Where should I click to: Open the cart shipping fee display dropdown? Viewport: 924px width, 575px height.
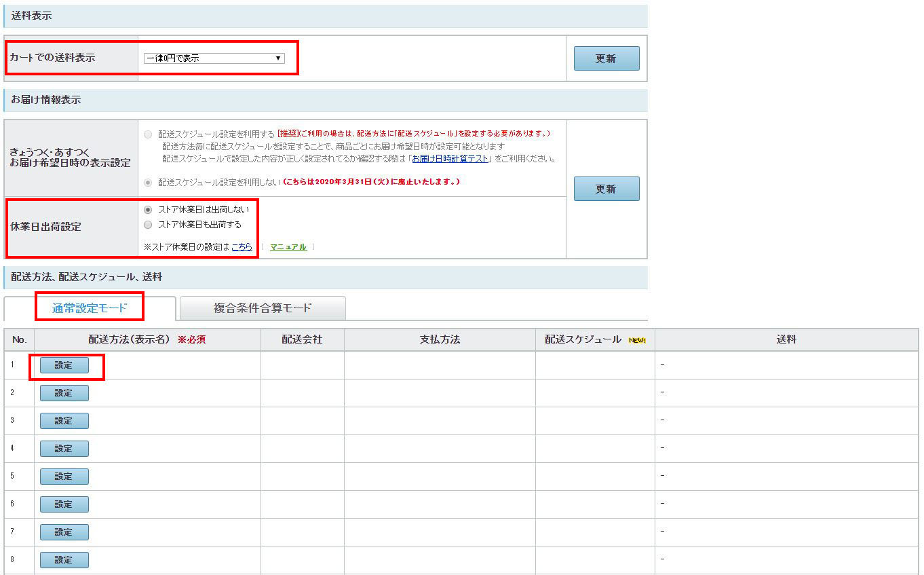tap(214, 58)
